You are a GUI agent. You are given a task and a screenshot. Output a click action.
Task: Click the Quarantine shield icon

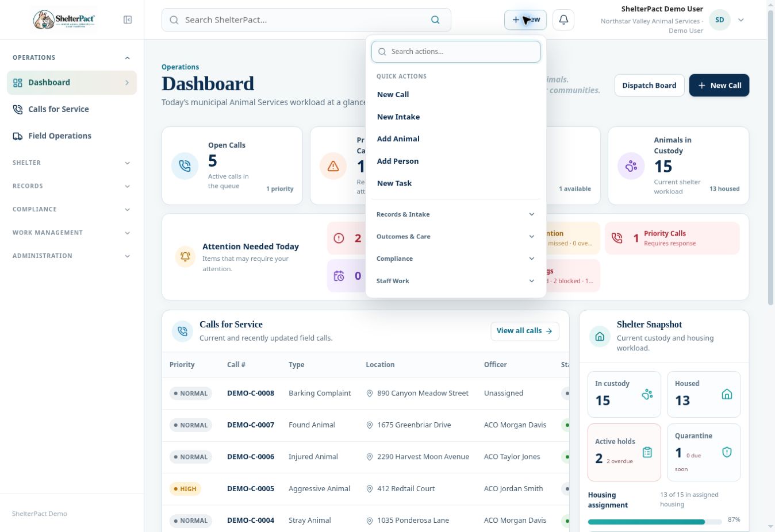[x=727, y=452]
